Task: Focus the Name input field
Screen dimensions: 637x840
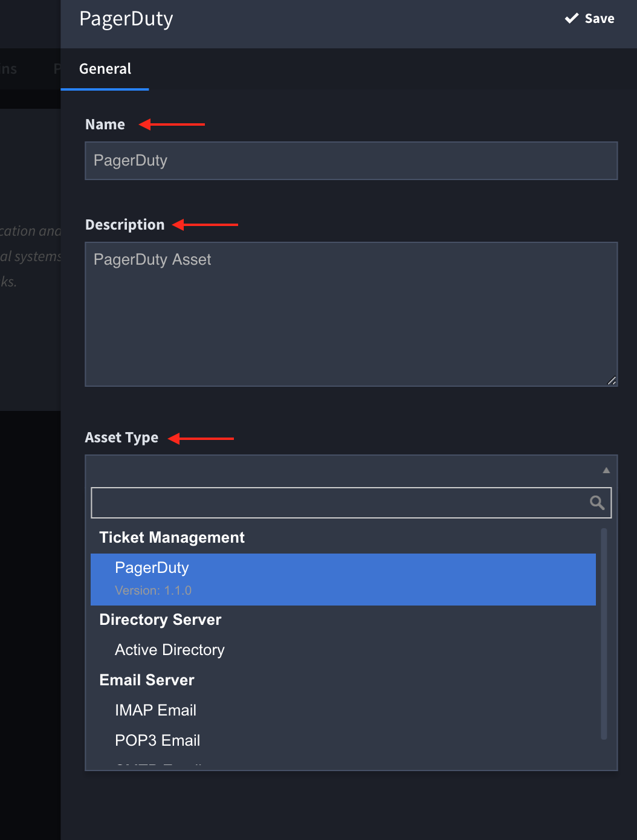Action: coord(351,161)
